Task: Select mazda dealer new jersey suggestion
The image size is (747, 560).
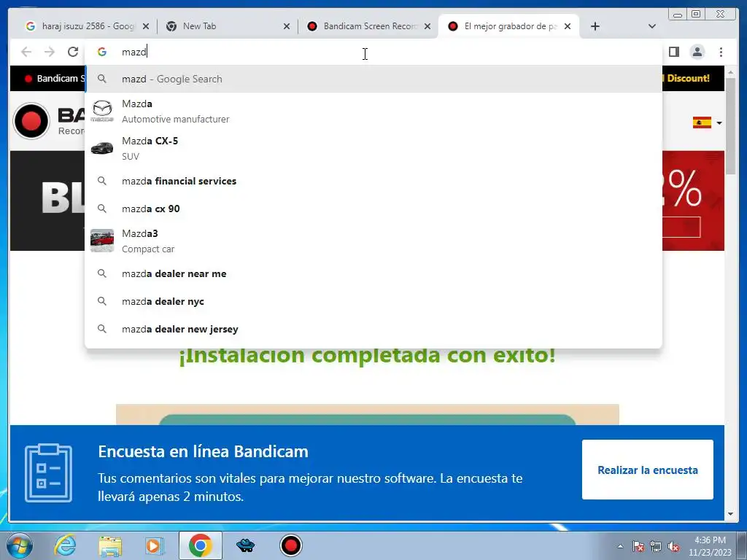Action: click(373, 329)
